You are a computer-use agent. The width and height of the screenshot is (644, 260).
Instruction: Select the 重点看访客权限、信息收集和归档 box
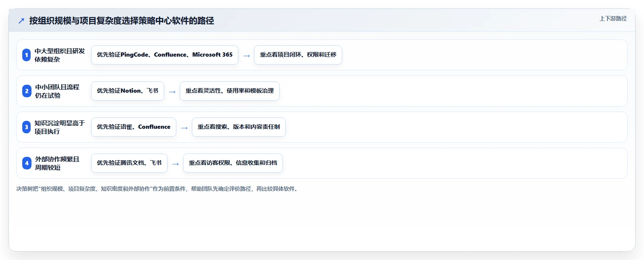[233, 163]
